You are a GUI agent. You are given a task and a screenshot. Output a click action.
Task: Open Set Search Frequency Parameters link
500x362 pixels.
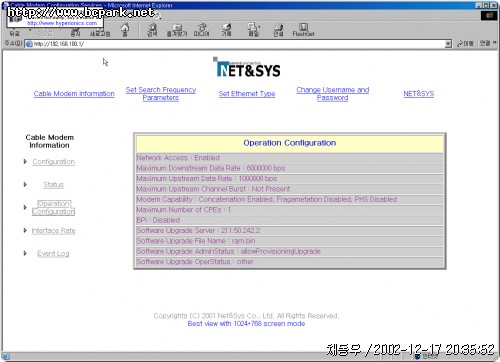[161, 94]
